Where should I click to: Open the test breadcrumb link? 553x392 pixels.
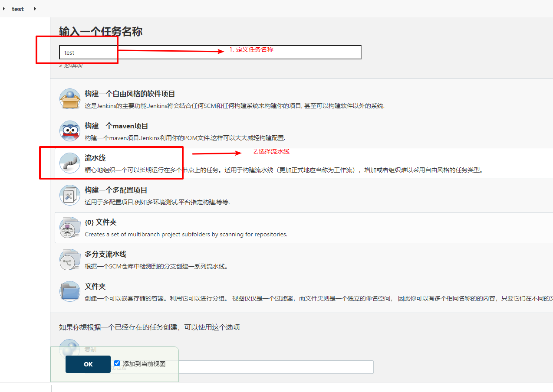pos(18,9)
